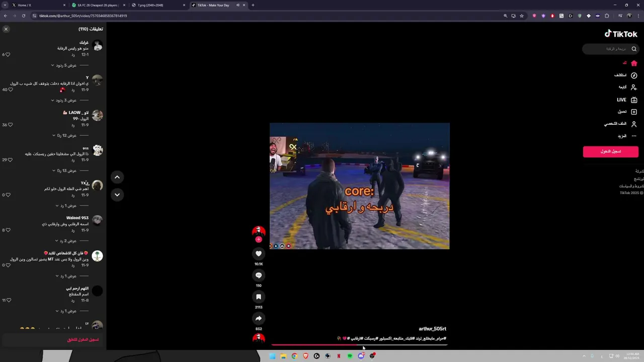Switch to the Home / X browser tab
The height and width of the screenshot is (362, 644).
pyautogui.click(x=38, y=5)
